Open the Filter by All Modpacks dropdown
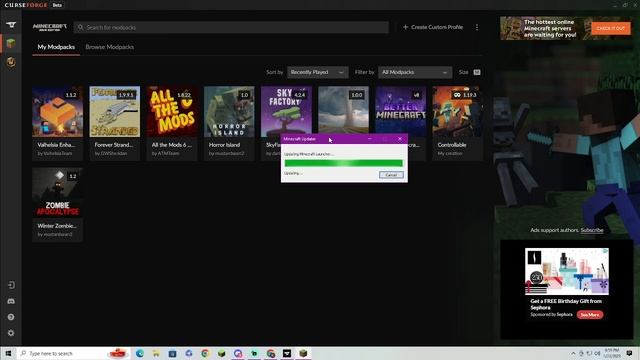The image size is (640, 360). coord(415,72)
